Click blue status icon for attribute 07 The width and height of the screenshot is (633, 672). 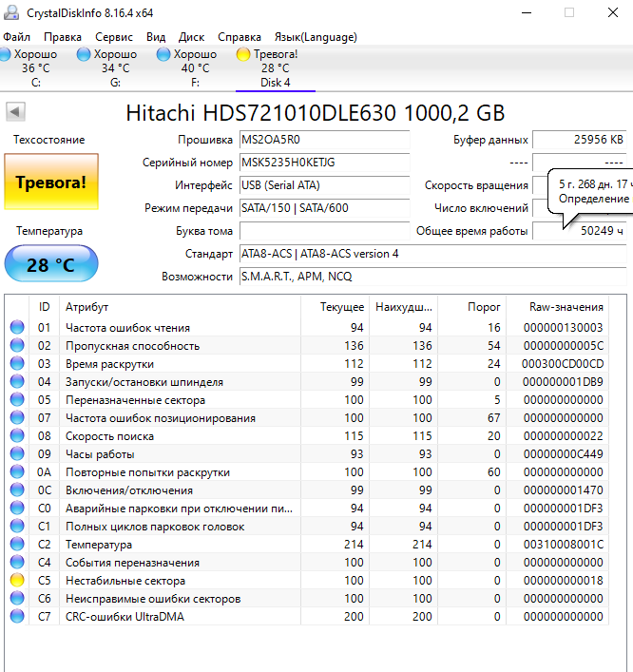(17, 417)
